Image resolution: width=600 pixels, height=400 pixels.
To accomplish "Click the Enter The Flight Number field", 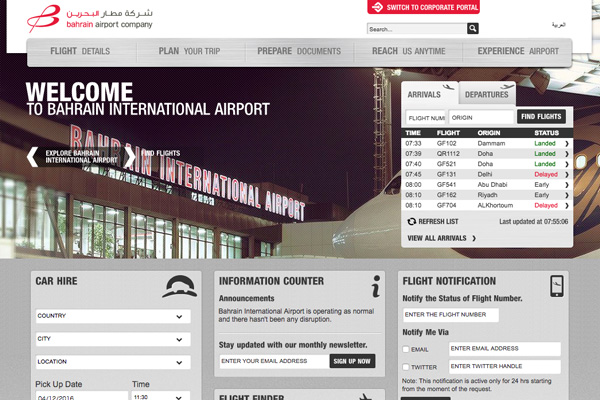I will click(451, 315).
